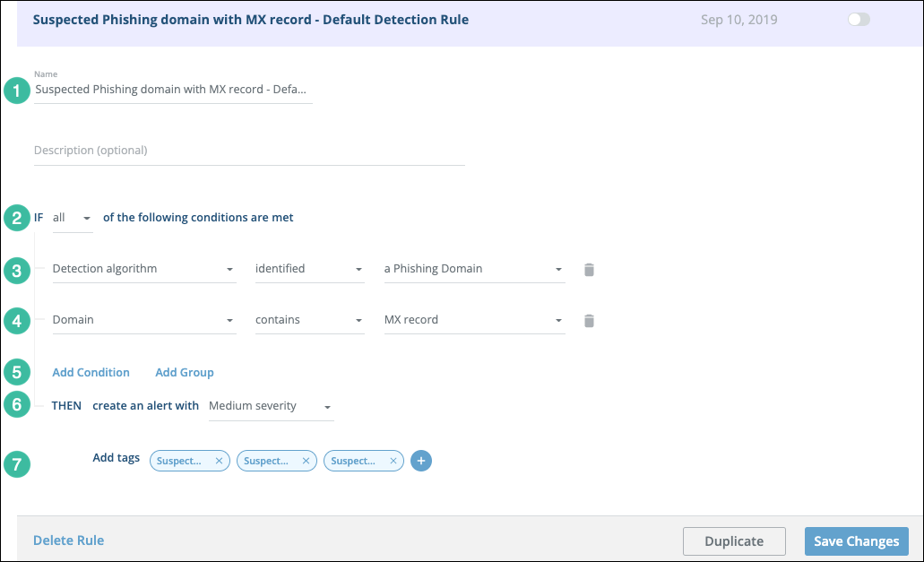Delete the Domain contains MX record condition
This screenshot has width=924, height=562.
pos(589,320)
